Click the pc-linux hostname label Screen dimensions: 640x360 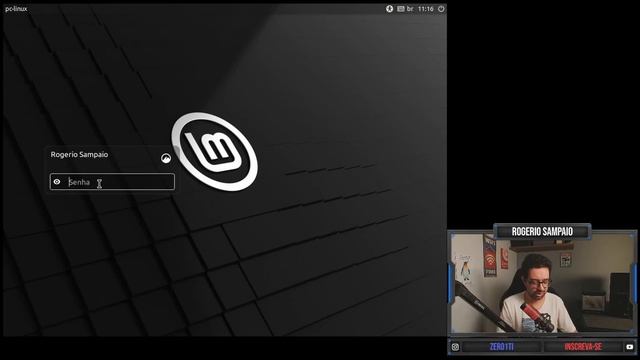tap(16, 9)
